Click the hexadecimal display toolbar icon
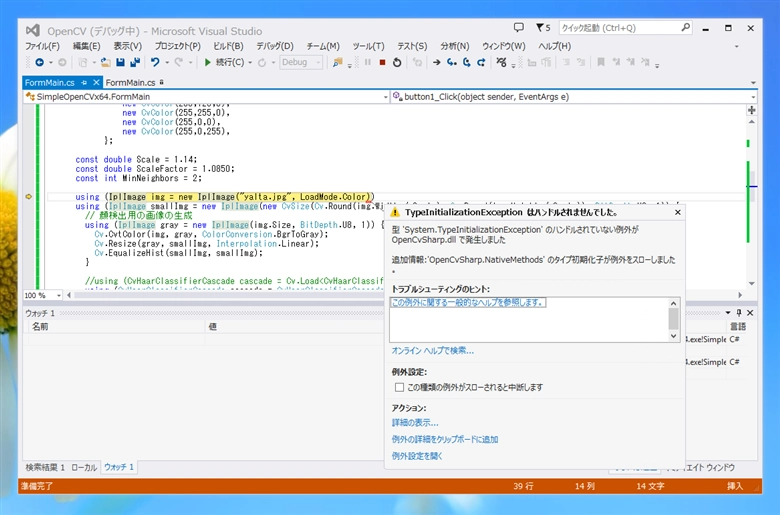The image size is (780, 515). pyautogui.click(x=501, y=62)
